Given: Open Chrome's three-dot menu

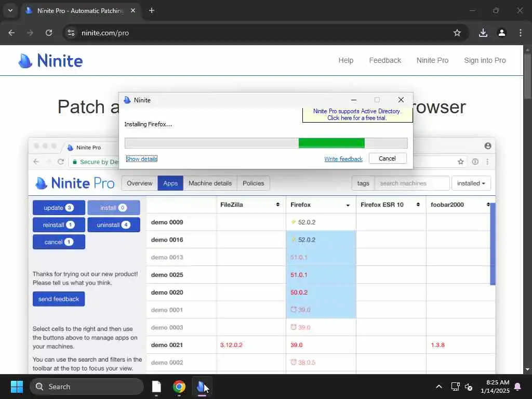Looking at the screenshot, I should [x=521, y=33].
